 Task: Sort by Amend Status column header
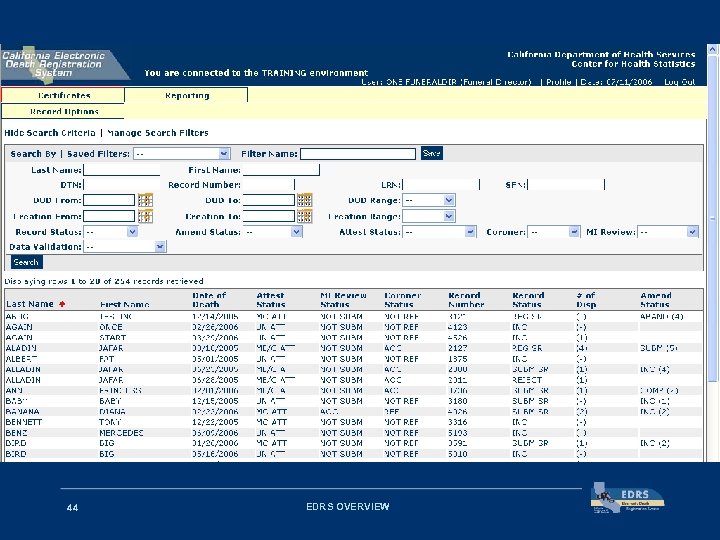(656, 300)
